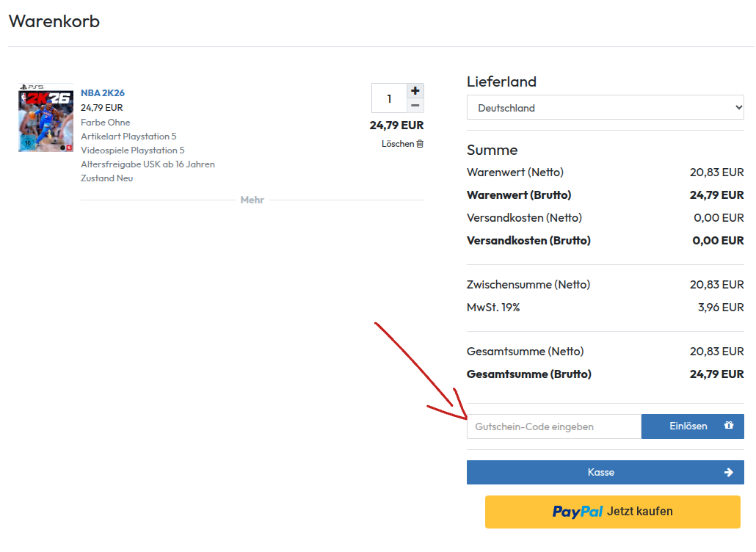Click 'Artikelart Playstation 5' text
Screen dimensions: 756x552
(x=128, y=137)
